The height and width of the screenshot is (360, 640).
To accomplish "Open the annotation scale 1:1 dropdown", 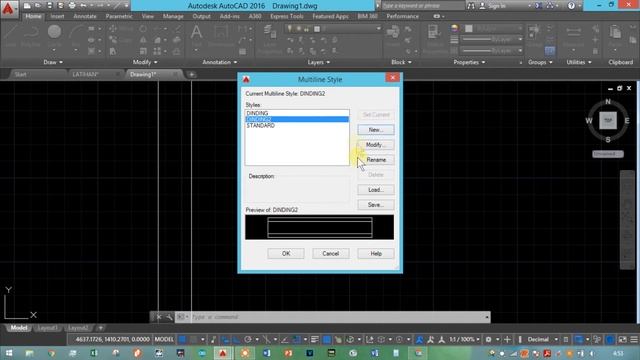I will tap(464, 339).
